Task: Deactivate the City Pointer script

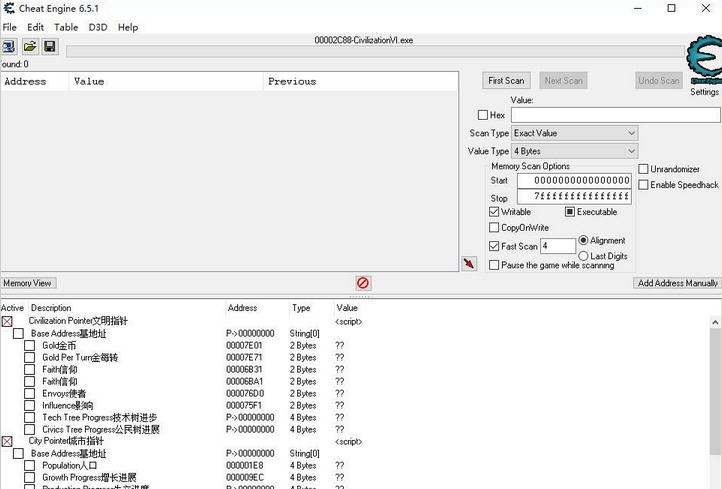Action: [7, 442]
